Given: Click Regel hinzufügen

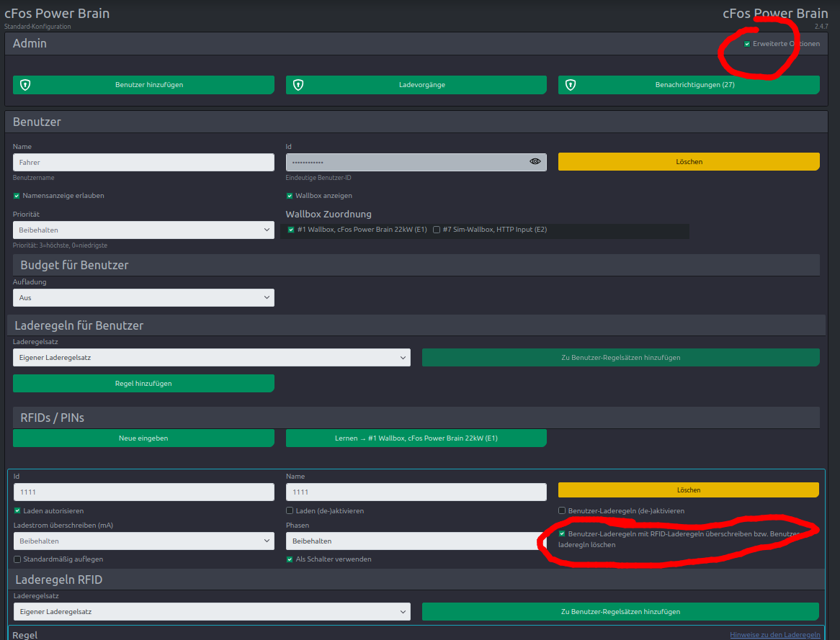Looking at the screenshot, I should pos(143,384).
